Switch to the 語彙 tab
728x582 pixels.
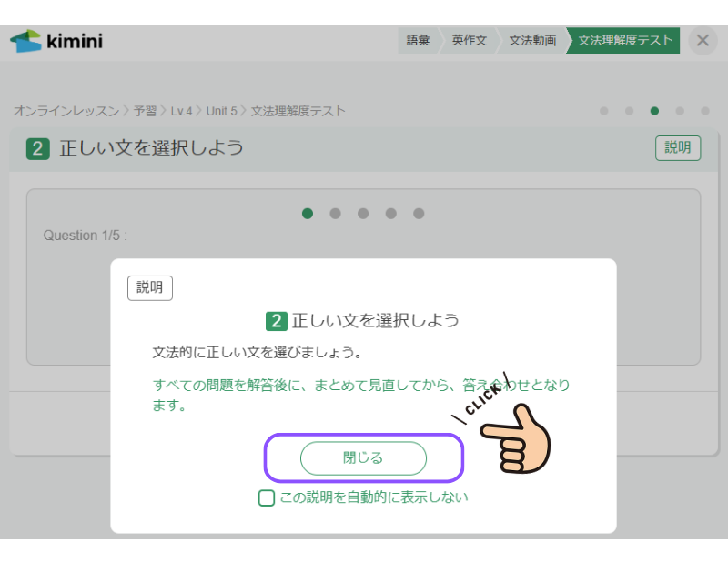[x=418, y=41]
